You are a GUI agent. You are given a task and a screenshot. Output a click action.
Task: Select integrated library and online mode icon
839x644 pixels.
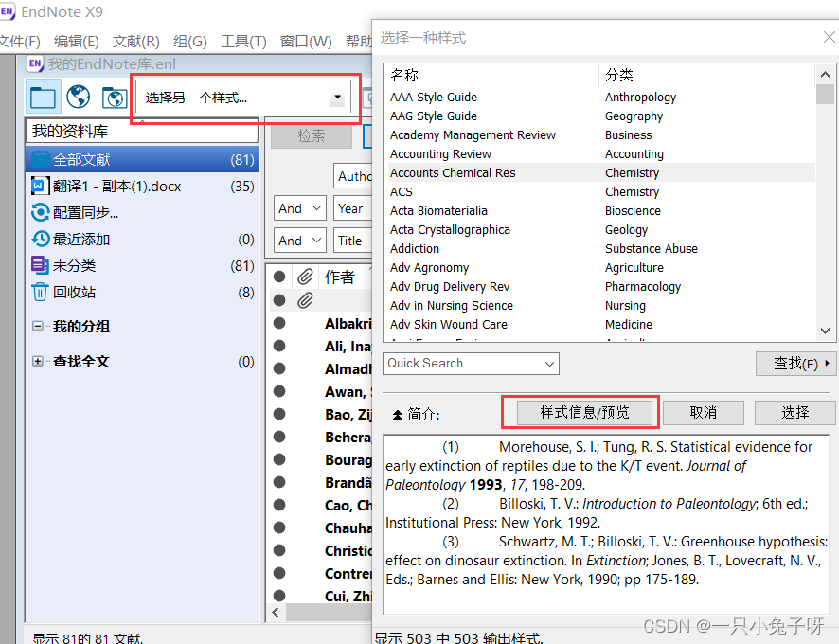click(115, 98)
